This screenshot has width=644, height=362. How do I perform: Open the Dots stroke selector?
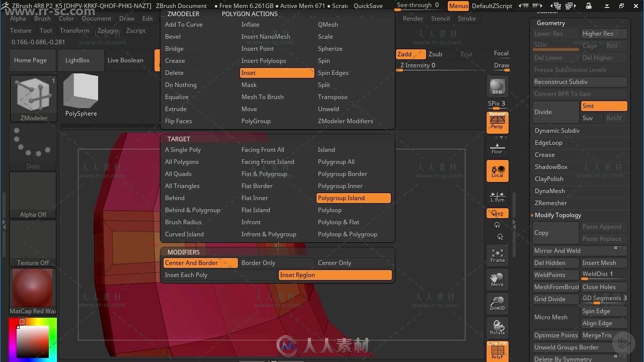tap(33, 147)
